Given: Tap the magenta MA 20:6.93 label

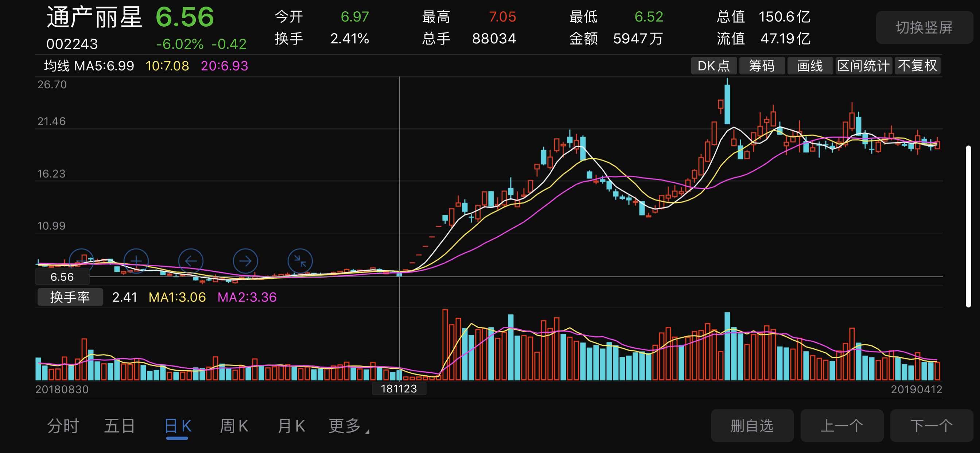Looking at the screenshot, I should click(225, 66).
